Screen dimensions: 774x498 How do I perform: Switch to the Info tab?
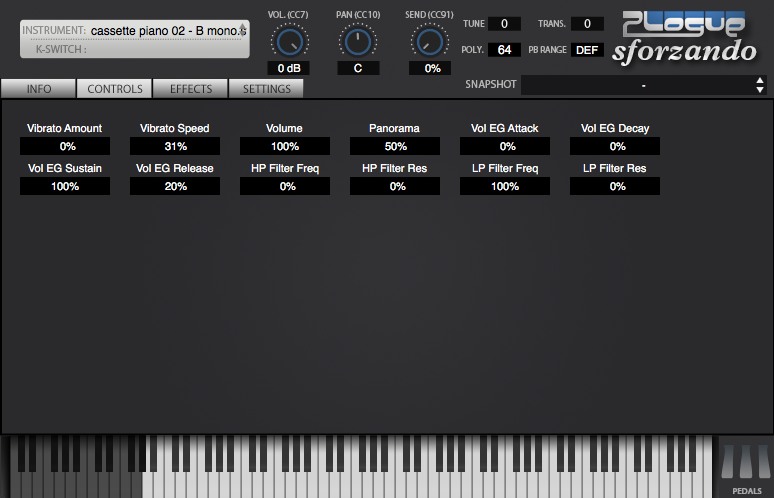tap(39, 89)
